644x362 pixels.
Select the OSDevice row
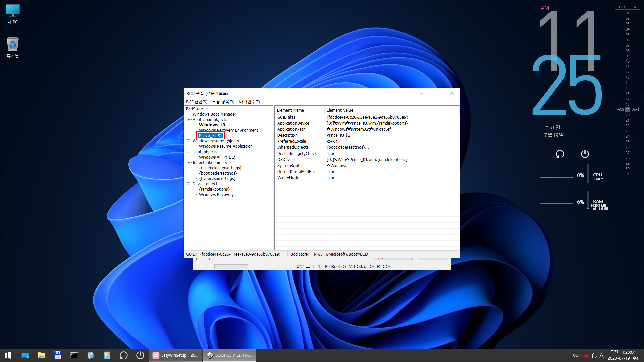point(367,160)
